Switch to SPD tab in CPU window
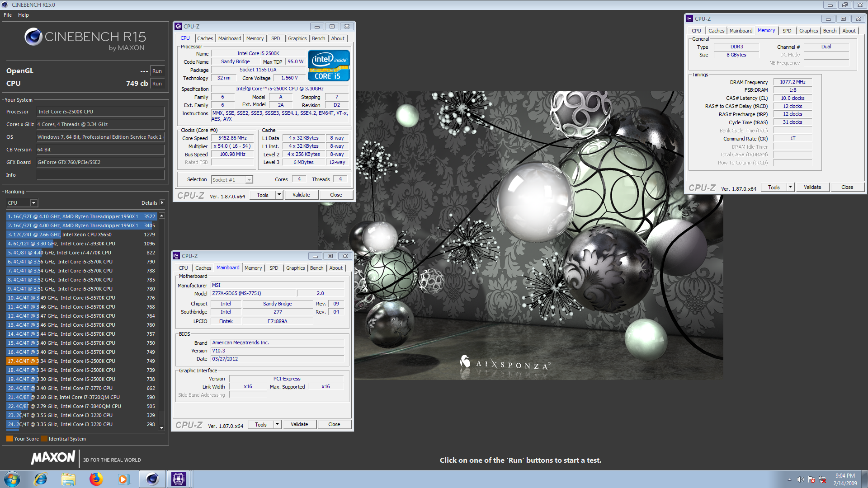Image resolution: width=868 pixels, height=488 pixels. (x=275, y=38)
